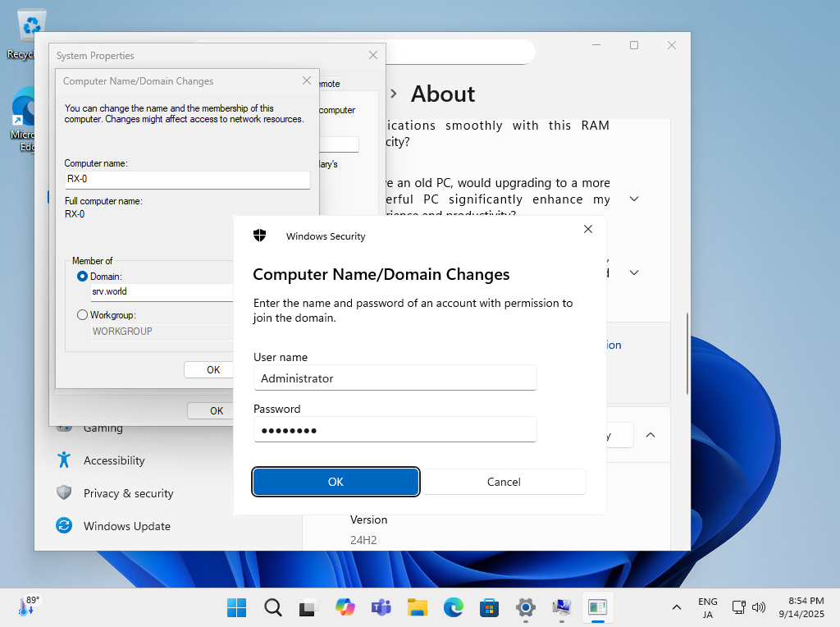Click the Windows Update sidebar icon
This screenshot has height=627, width=840.
click(64, 526)
